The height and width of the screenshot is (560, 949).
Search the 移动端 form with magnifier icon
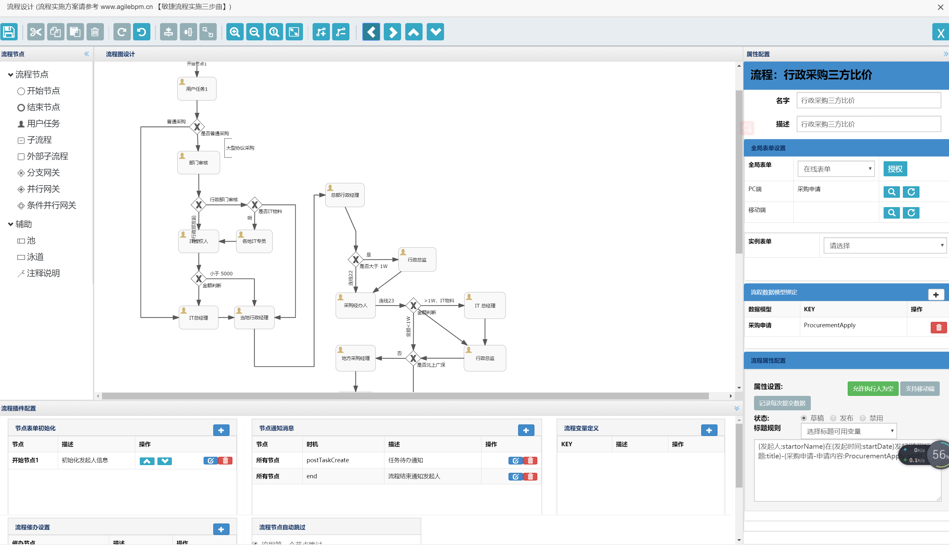point(892,213)
